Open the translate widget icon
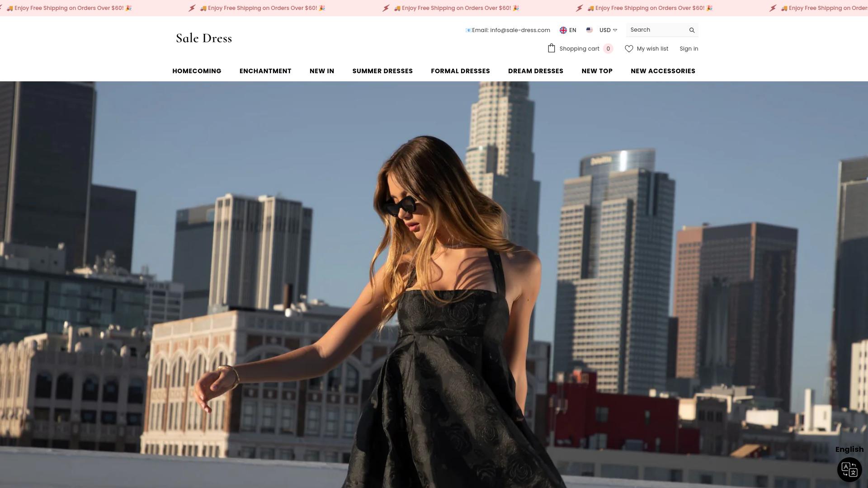The width and height of the screenshot is (868, 488). (x=849, y=470)
